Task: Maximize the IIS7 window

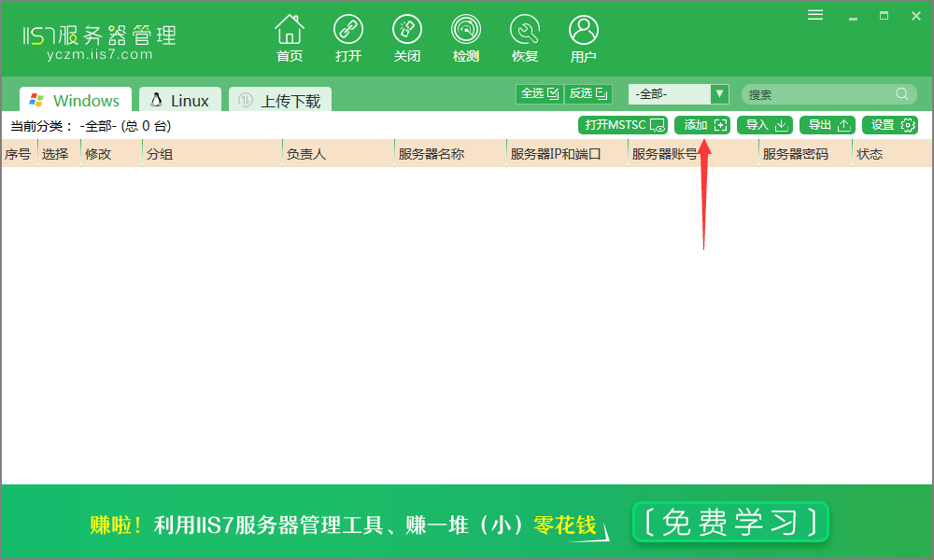Action: tap(884, 16)
